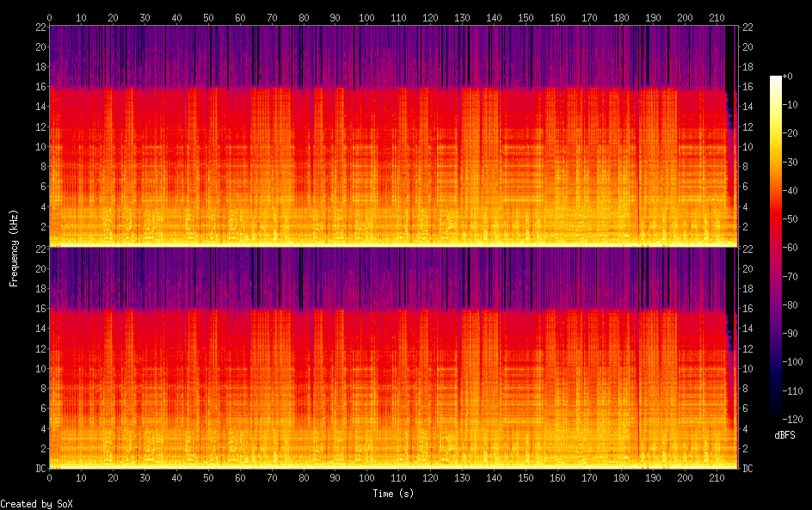Click the "dBFS" label below the color scale
Viewport: 812px width, 510px height.
(x=784, y=435)
